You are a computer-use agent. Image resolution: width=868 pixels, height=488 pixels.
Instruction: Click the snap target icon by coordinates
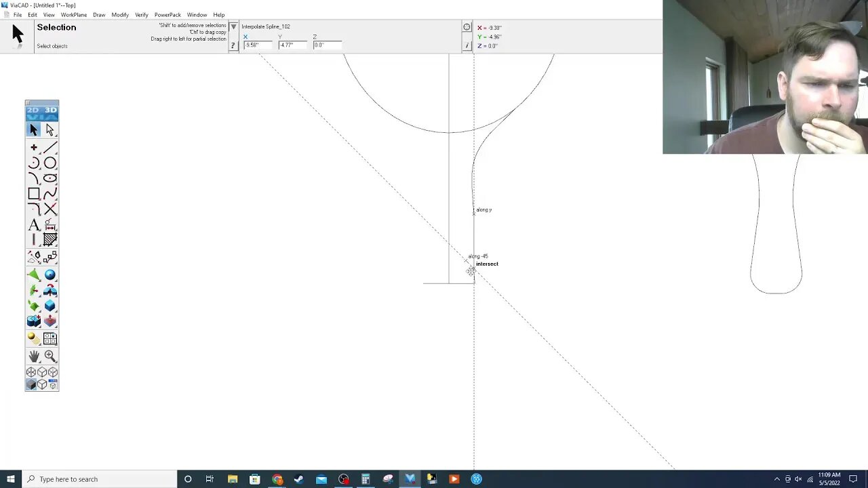pos(467,27)
